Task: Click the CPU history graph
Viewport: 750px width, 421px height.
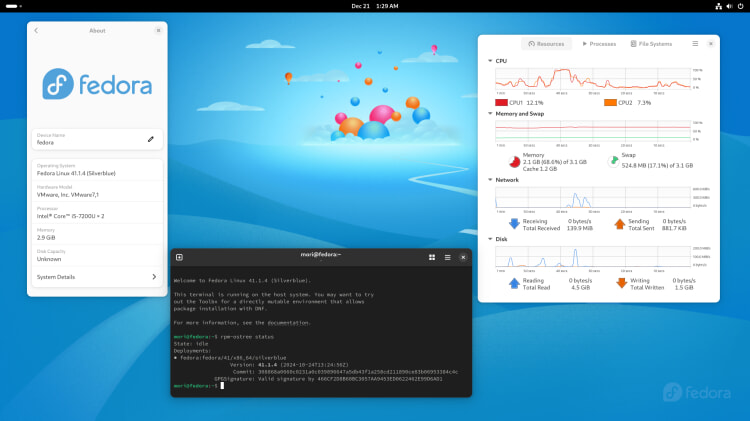Action: click(x=593, y=79)
